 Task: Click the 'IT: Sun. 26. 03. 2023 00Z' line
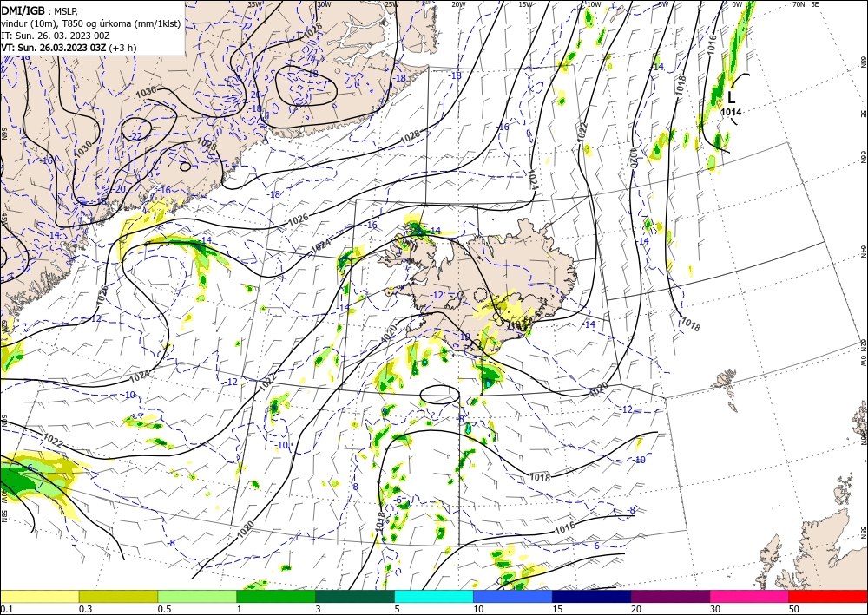(56, 36)
